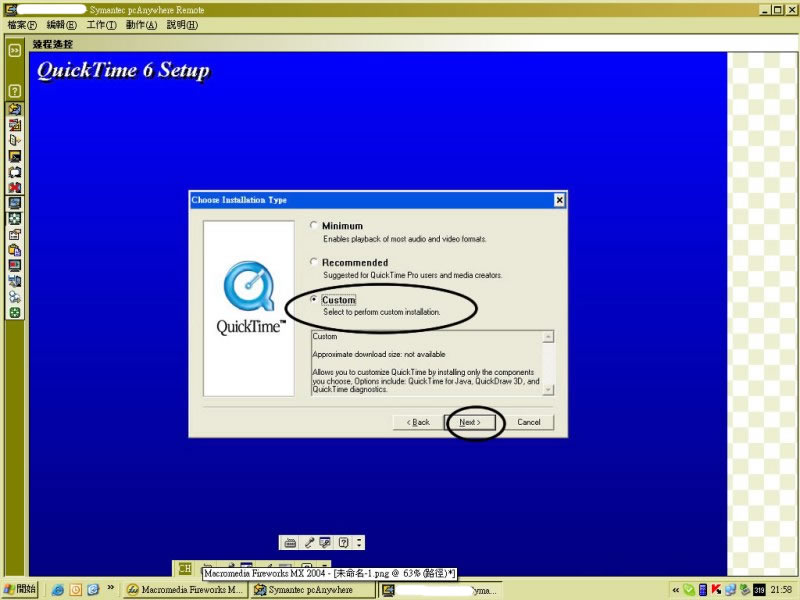Image resolution: width=800 pixels, height=600 pixels.
Task: Click the network computers tray icon
Action: [730, 590]
